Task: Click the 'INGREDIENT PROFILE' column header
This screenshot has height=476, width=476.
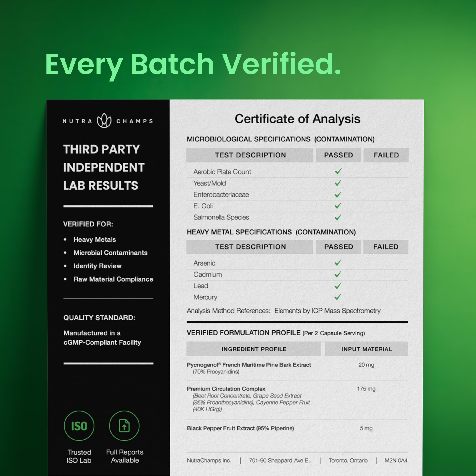Action: pos(253,349)
